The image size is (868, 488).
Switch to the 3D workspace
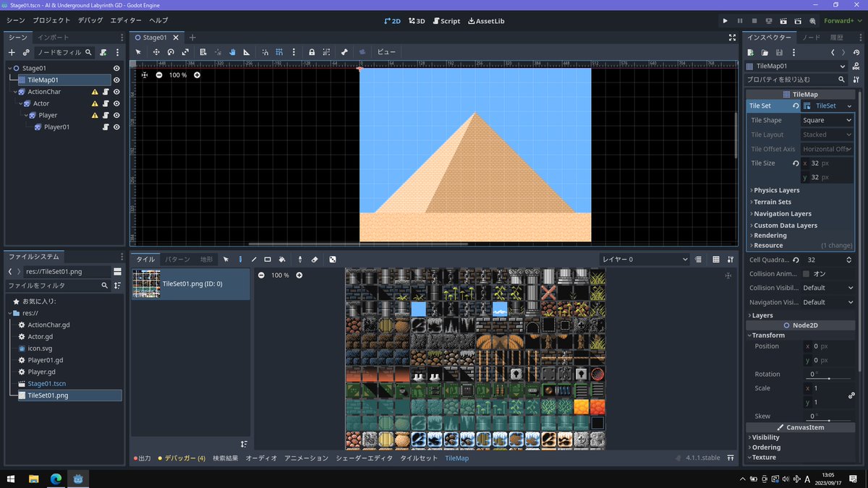417,21
